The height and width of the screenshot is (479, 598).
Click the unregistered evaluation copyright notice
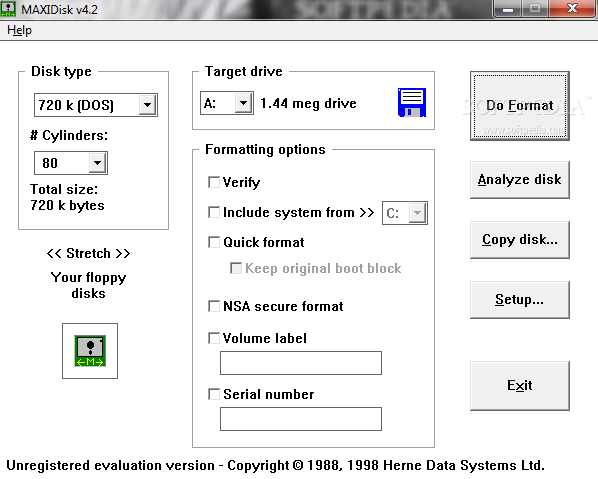coord(275,465)
